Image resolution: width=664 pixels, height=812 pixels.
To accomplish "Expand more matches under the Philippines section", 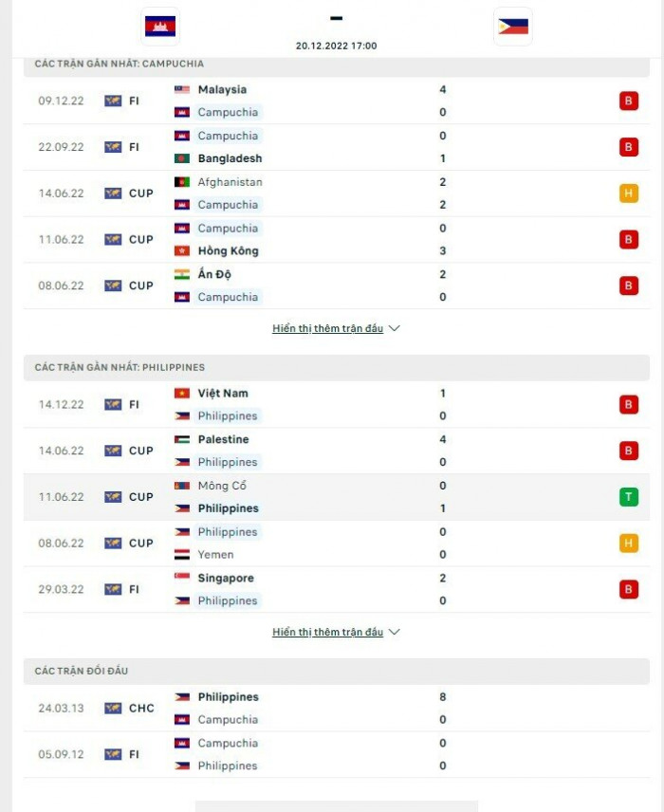I will click(x=336, y=632).
